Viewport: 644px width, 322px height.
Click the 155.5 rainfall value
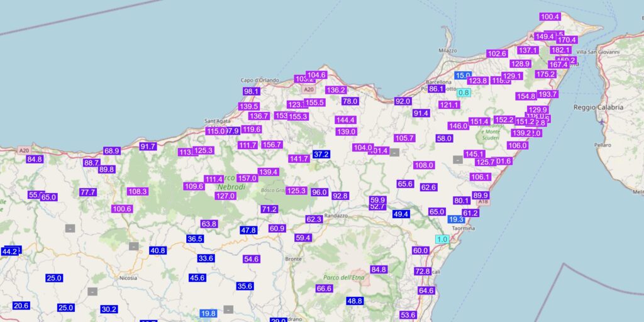314,103
